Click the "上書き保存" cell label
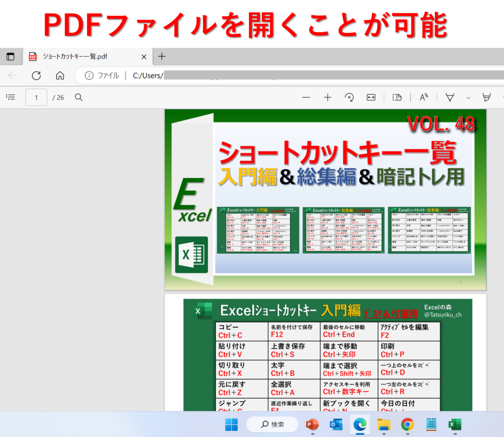 (288, 346)
